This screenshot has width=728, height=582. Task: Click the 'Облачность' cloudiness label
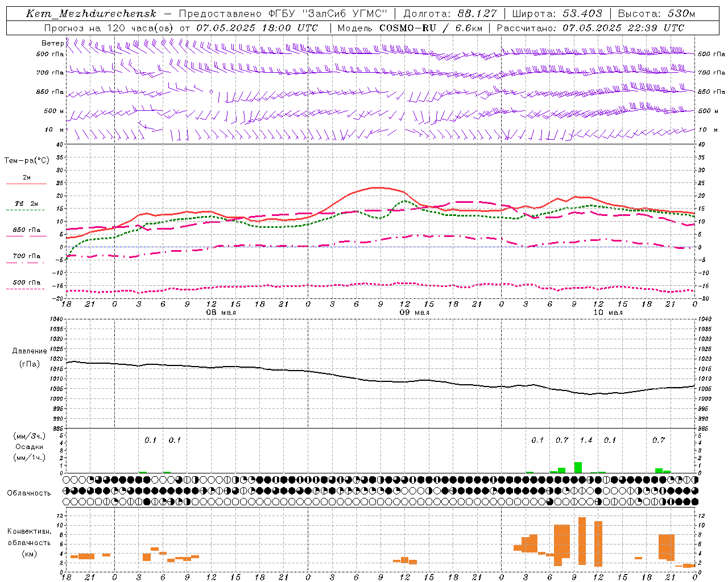coord(29,493)
